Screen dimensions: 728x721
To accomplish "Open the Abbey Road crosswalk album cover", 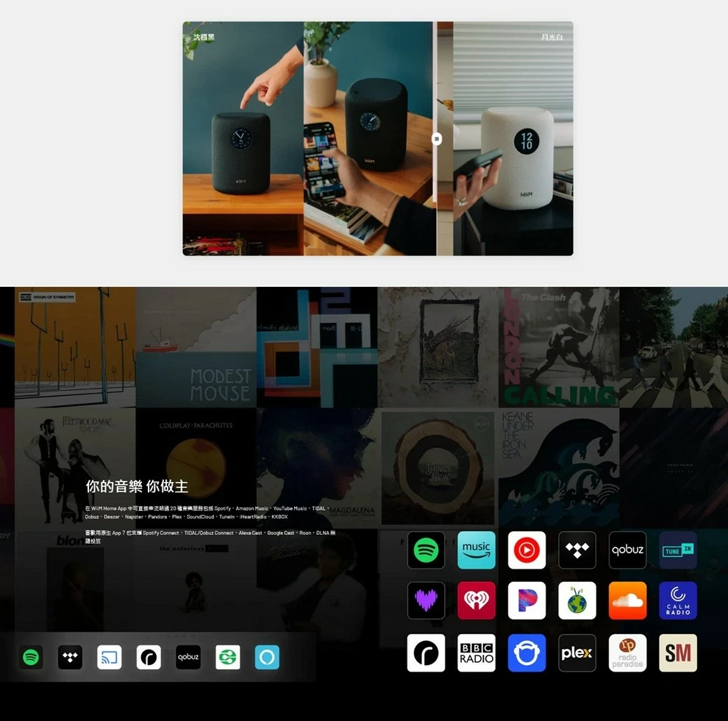I will pos(674,347).
